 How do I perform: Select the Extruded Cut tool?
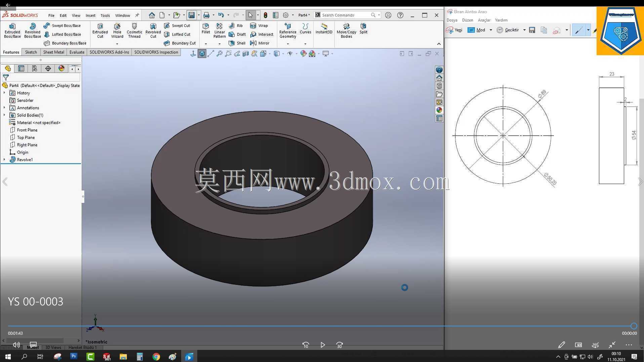coord(100,31)
